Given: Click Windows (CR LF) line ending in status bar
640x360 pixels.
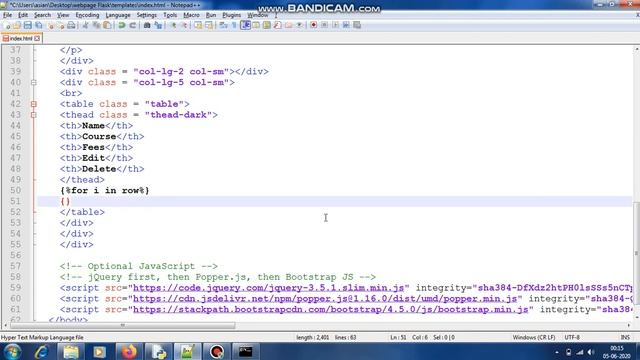Looking at the screenshot, I should 534,338.
